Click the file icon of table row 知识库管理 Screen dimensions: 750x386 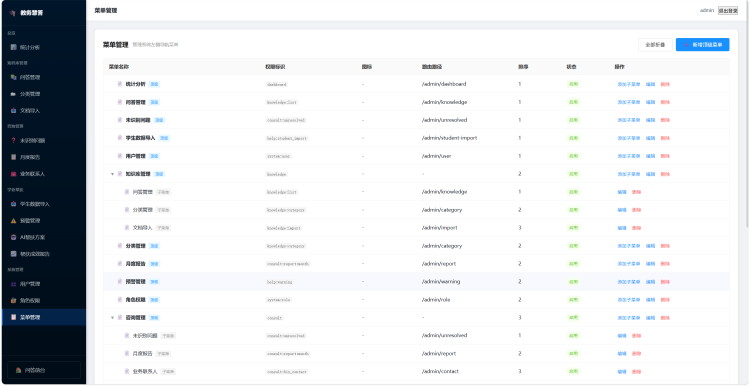pos(120,174)
